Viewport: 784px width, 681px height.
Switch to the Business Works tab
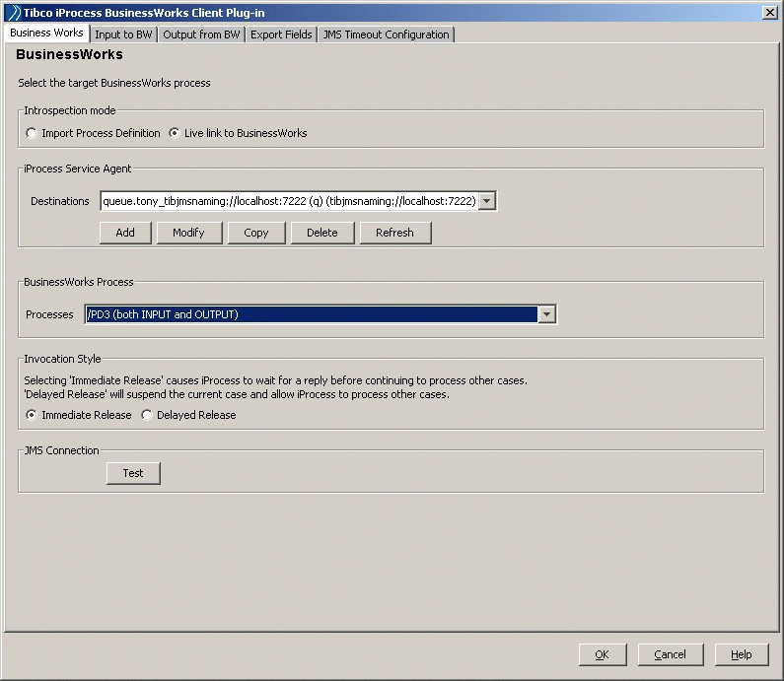[46, 33]
